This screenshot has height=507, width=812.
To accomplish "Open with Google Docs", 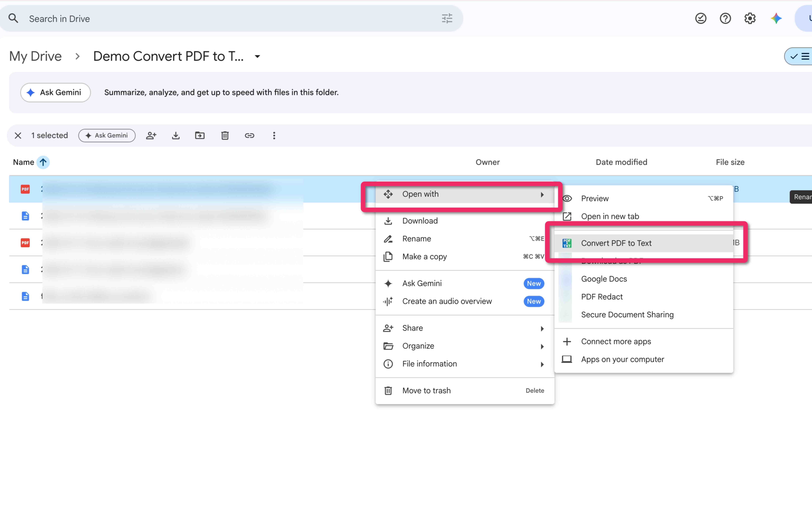I will [644, 279].
